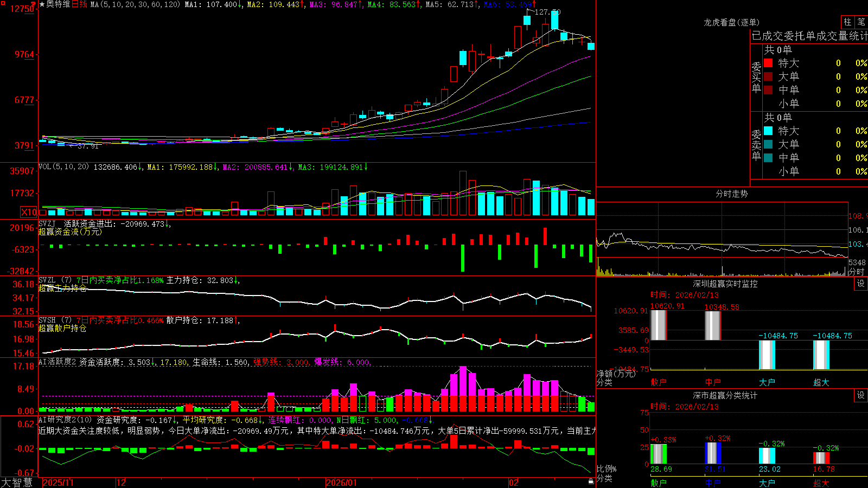Click the 2025/11 date marker on the time axis
The height and width of the screenshot is (488, 868).
58,483
